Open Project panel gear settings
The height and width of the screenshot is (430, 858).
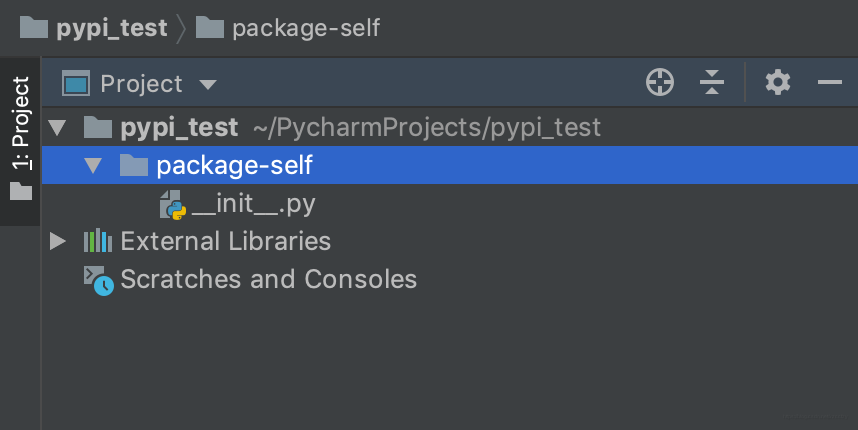[x=778, y=83]
